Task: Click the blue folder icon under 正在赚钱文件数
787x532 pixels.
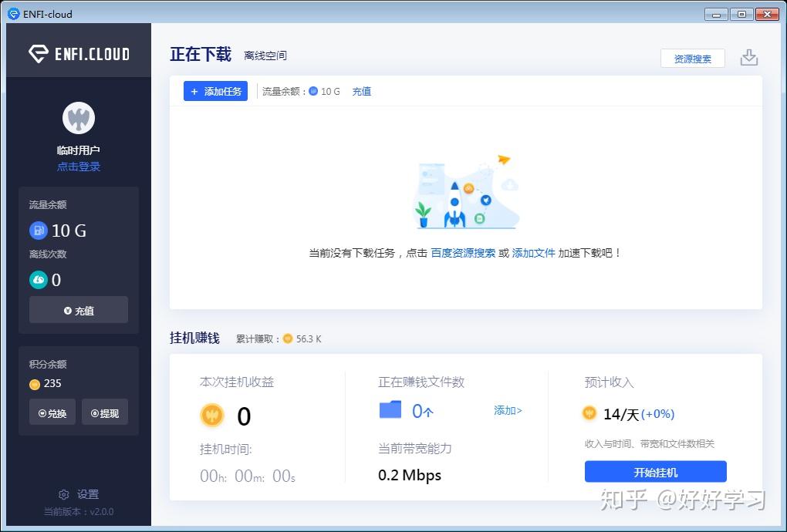Action: pyautogui.click(x=390, y=409)
